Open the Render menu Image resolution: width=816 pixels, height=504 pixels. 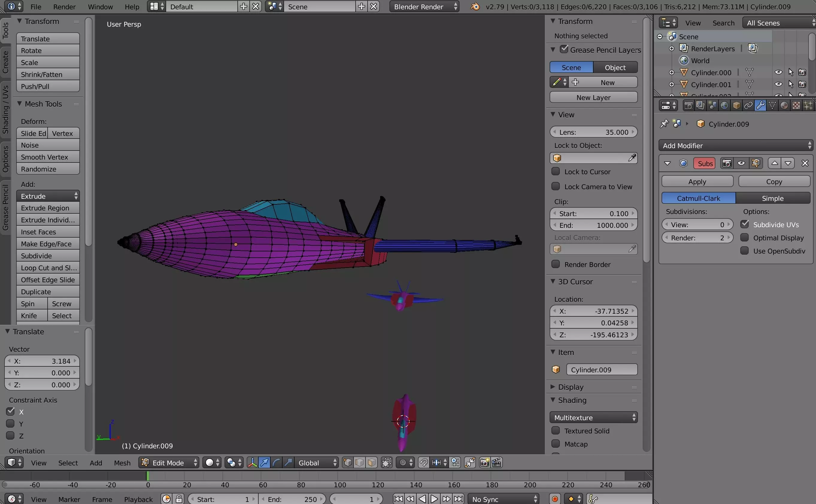(64, 7)
